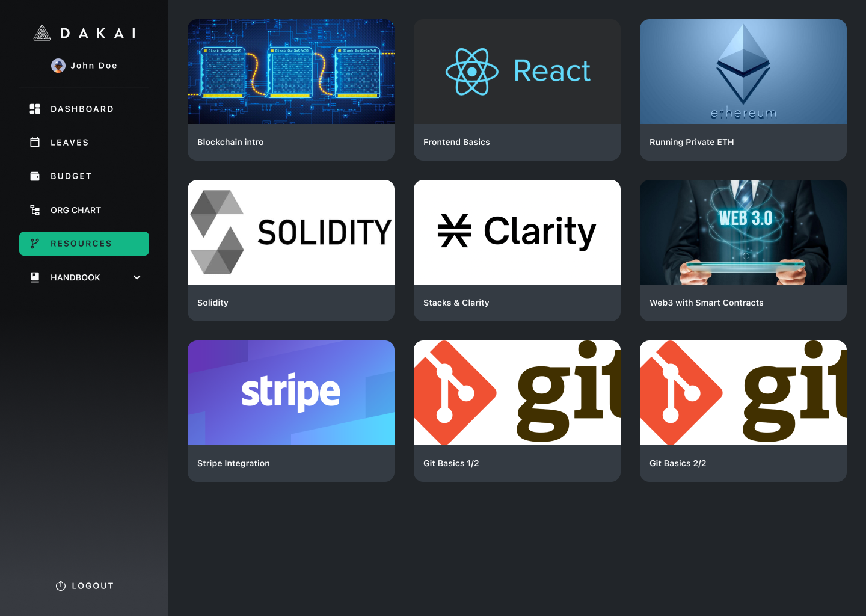Navigate to Org Chart
Screen dimensions: 866x616
[84, 210]
